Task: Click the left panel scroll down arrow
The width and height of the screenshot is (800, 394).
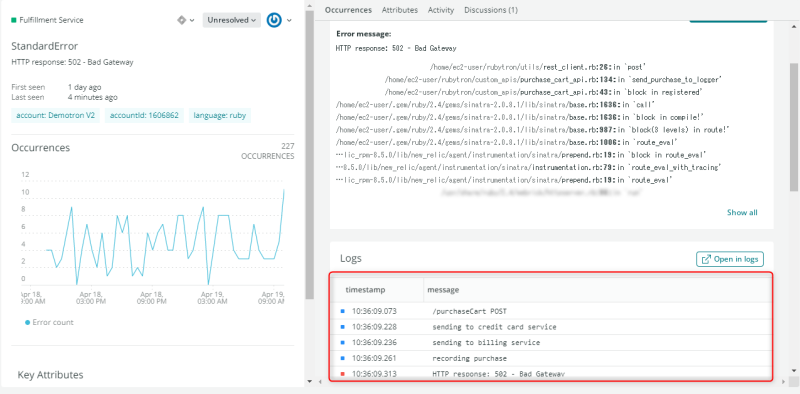Action: click(309, 381)
